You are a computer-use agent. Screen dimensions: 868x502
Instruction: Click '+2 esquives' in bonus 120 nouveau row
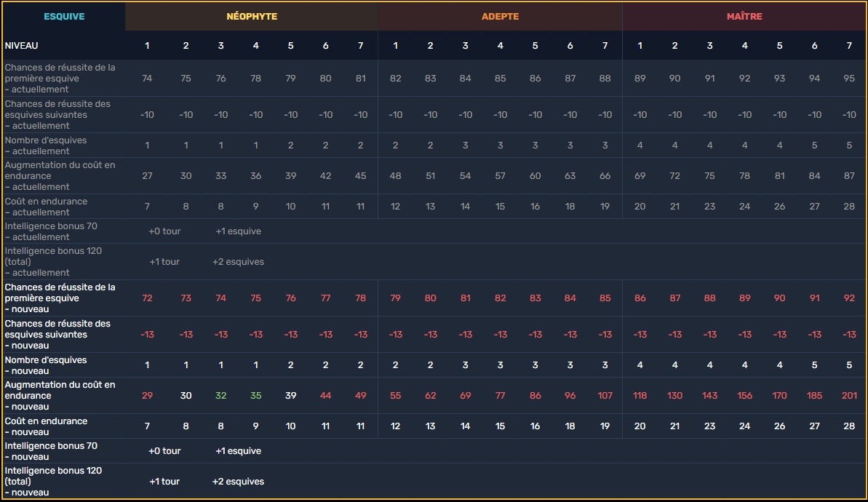tap(238, 482)
